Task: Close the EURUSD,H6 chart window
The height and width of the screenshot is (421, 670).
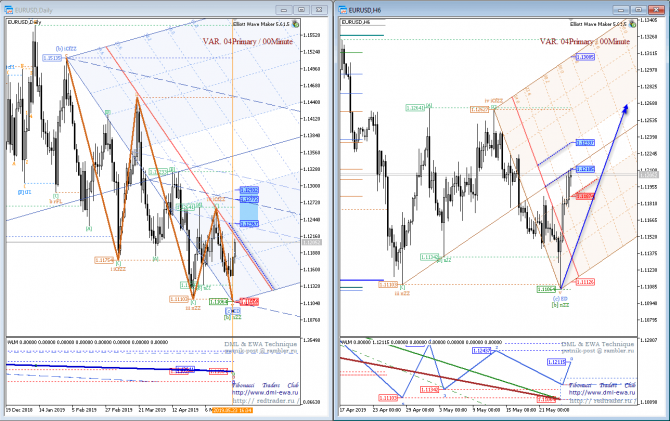Action: tap(656, 10)
